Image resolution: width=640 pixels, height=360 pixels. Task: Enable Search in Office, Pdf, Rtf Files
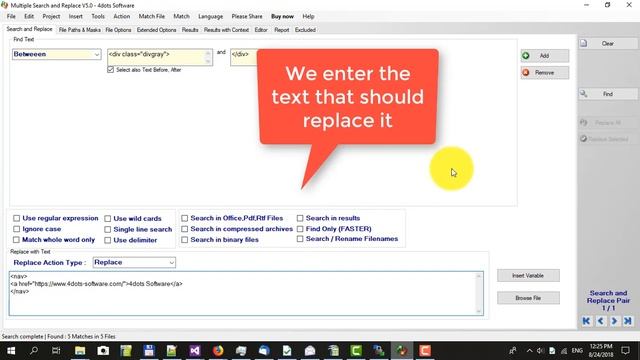184,218
